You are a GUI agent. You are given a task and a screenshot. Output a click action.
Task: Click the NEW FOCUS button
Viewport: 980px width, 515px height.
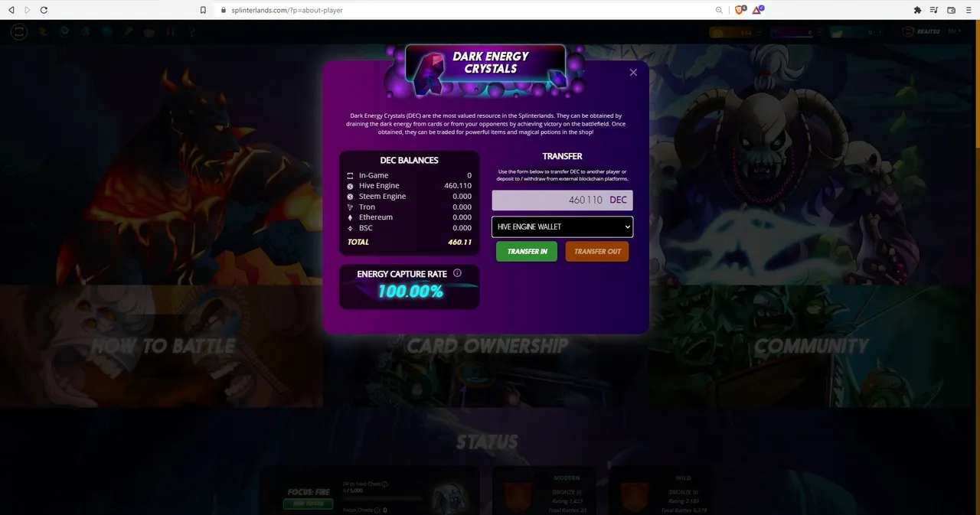[309, 504]
